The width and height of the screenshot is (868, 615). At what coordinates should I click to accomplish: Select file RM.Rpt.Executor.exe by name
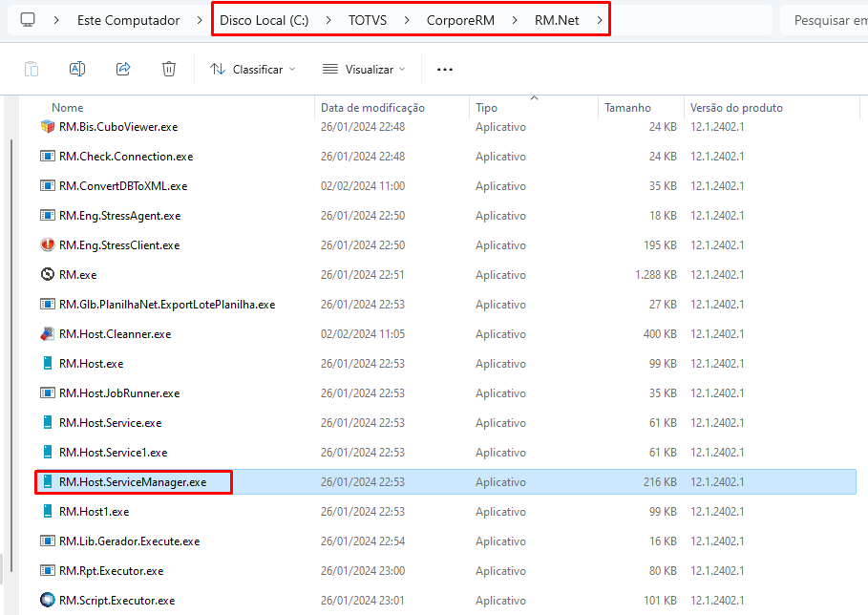[112, 571]
